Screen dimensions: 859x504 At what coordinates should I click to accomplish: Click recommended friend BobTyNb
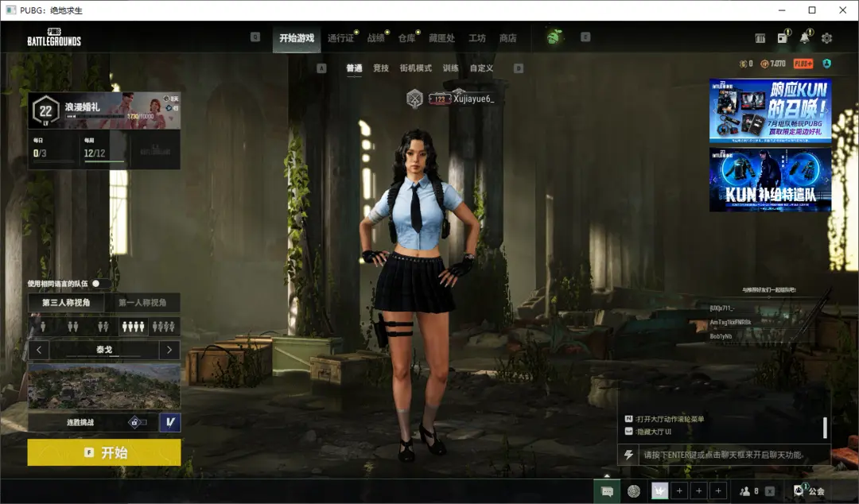click(721, 336)
